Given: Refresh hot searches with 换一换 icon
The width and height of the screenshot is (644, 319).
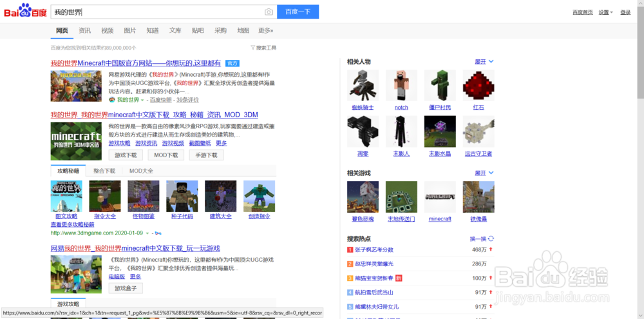Looking at the screenshot, I should tap(491, 239).
